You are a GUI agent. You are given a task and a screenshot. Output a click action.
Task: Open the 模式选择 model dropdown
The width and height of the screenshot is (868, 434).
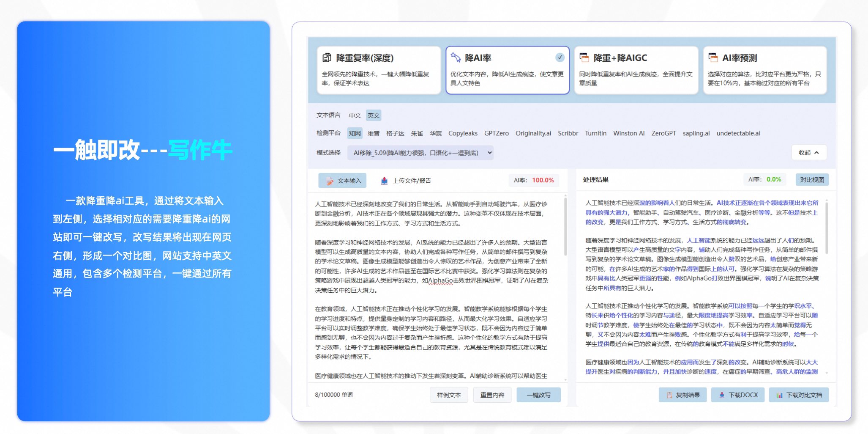420,153
